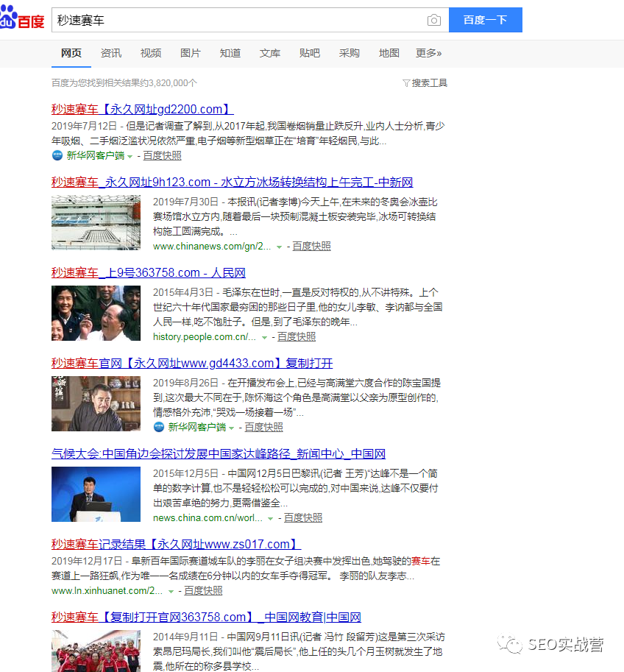Click thumbnail of man in grey robe
The height and width of the screenshot is (672, 624).
(x=96, y=403)
